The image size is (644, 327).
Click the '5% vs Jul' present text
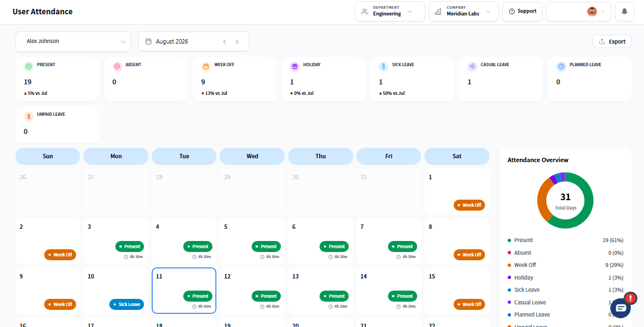[38, 93]
